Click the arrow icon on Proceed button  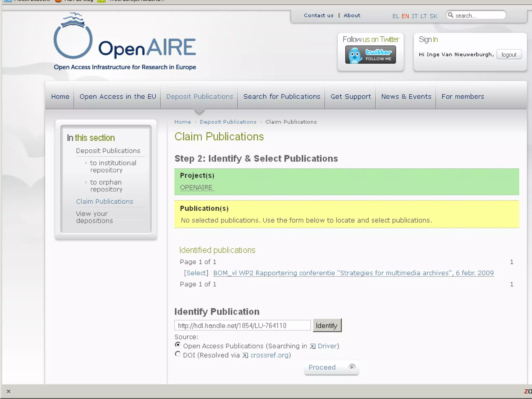(352, 367)
